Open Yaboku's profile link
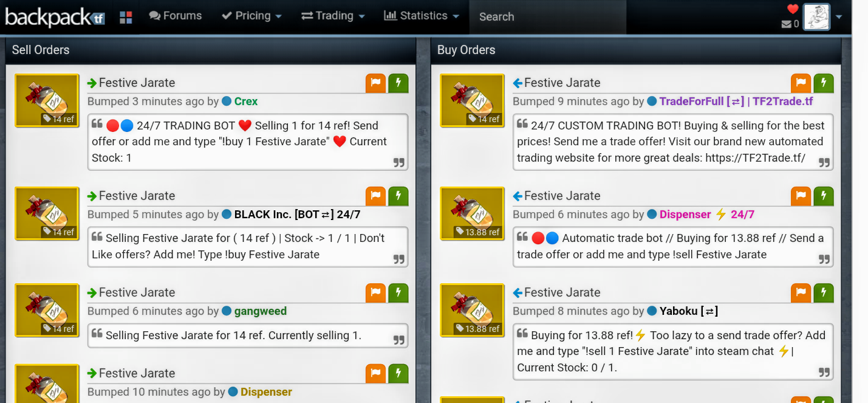This screenshot has width=868, height=403. 689,311
